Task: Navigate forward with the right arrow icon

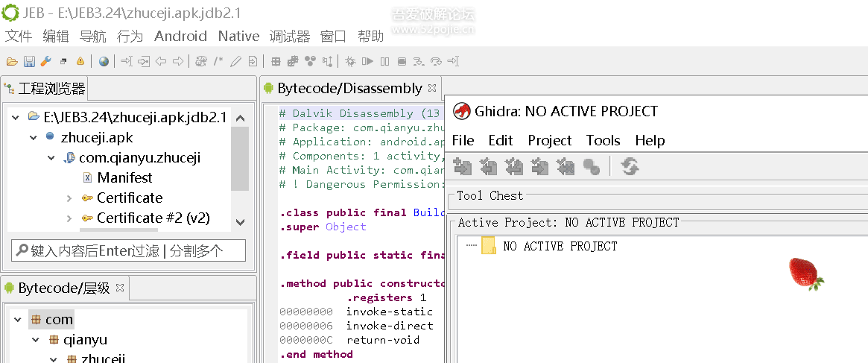Action: coord(178,62)
